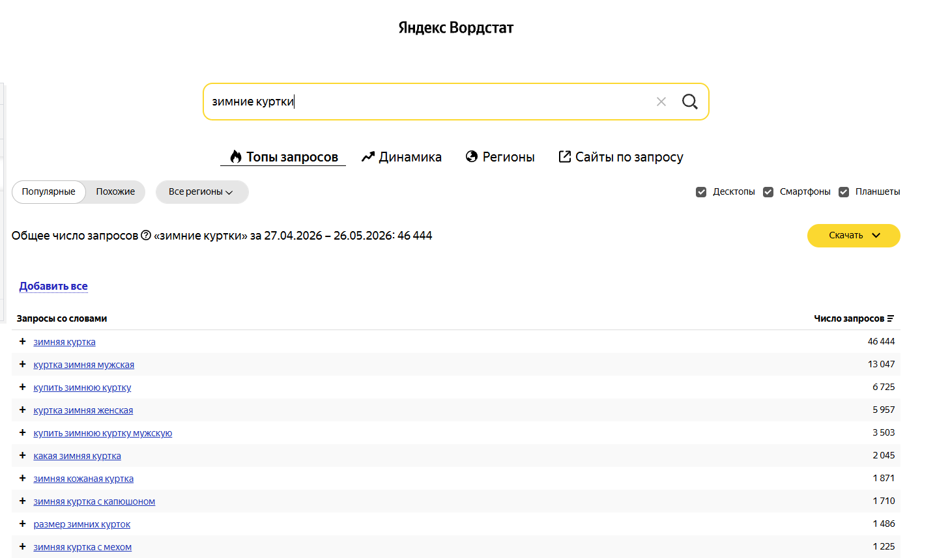The image size is (950, 560).
Task: Open the 'куртка зимняя женская' query link
Action: tap(83, 410)
